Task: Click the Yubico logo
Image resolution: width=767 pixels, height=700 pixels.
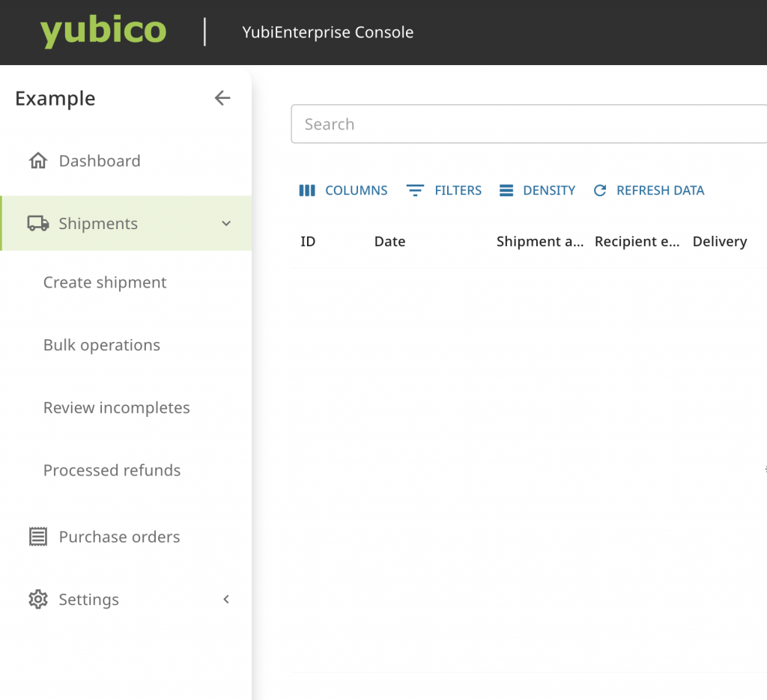Action: [103, 32]
